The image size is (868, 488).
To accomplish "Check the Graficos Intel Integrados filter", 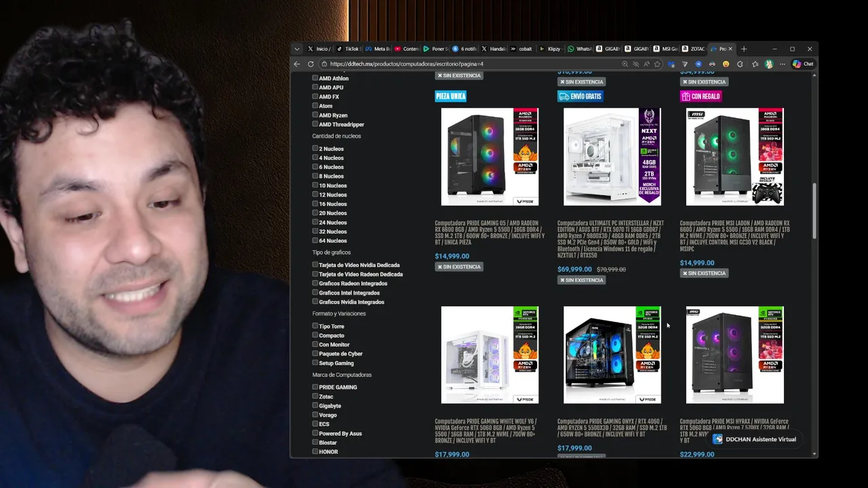I will pos(315,292).
